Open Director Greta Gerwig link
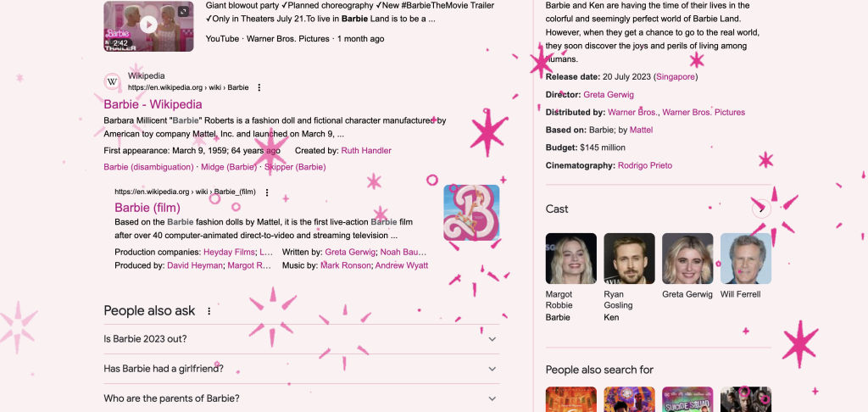868x412 pixels. pos(609,95)
